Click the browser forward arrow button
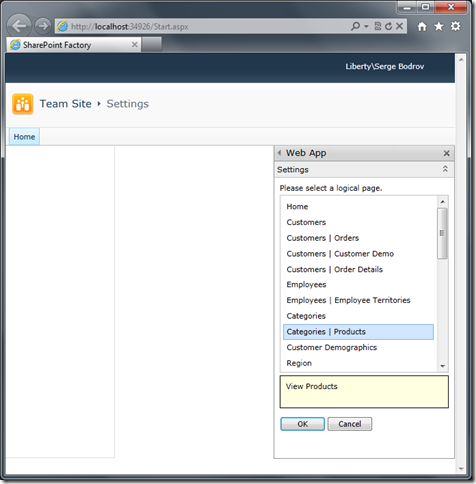The image size is (476, 484). coord(43,26)
